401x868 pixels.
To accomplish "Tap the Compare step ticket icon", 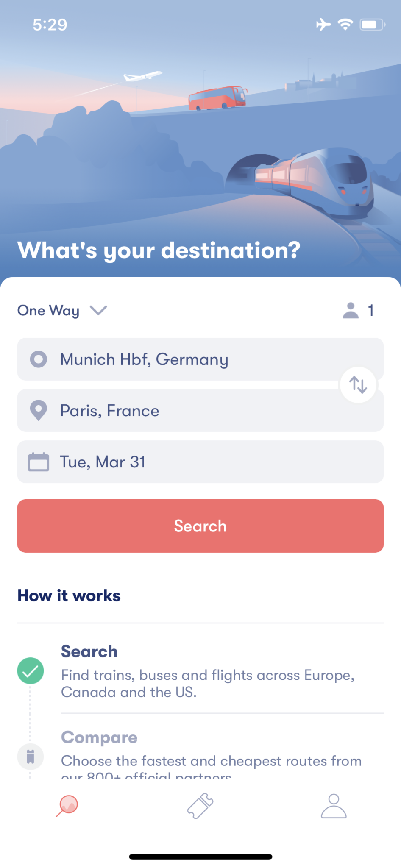I will 30,757.
